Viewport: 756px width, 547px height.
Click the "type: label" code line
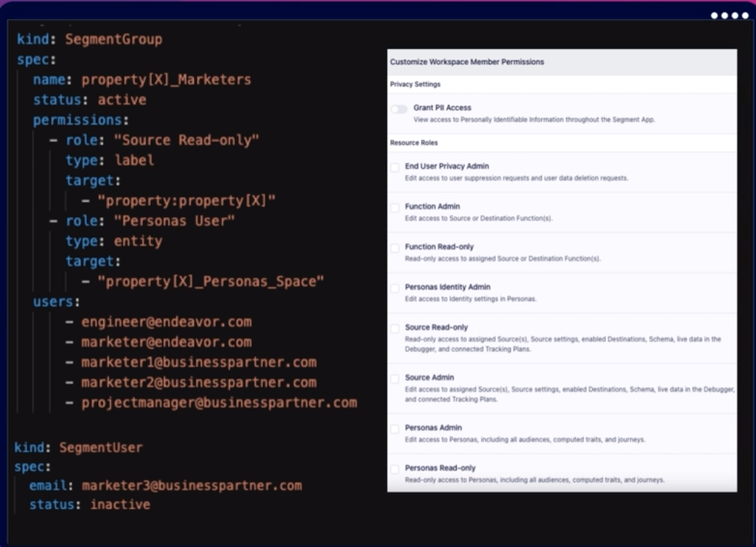pos(110,161)
